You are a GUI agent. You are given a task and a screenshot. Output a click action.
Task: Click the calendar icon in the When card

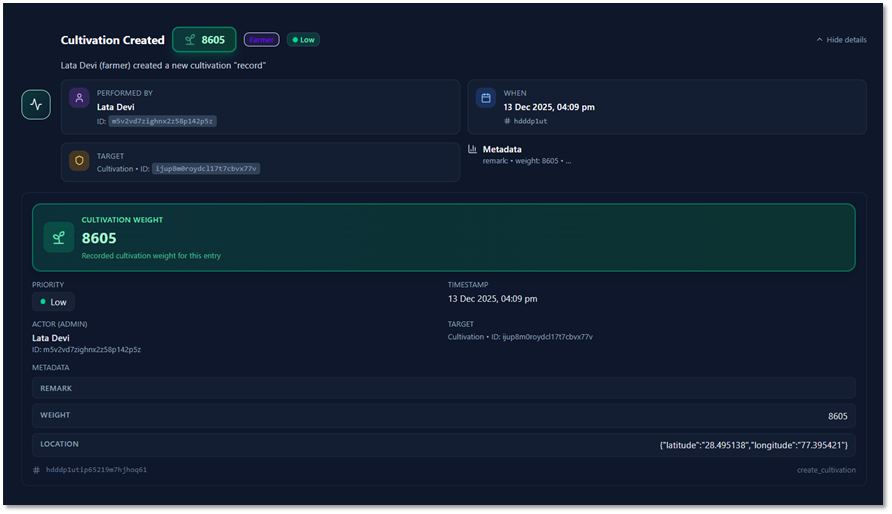485,98
